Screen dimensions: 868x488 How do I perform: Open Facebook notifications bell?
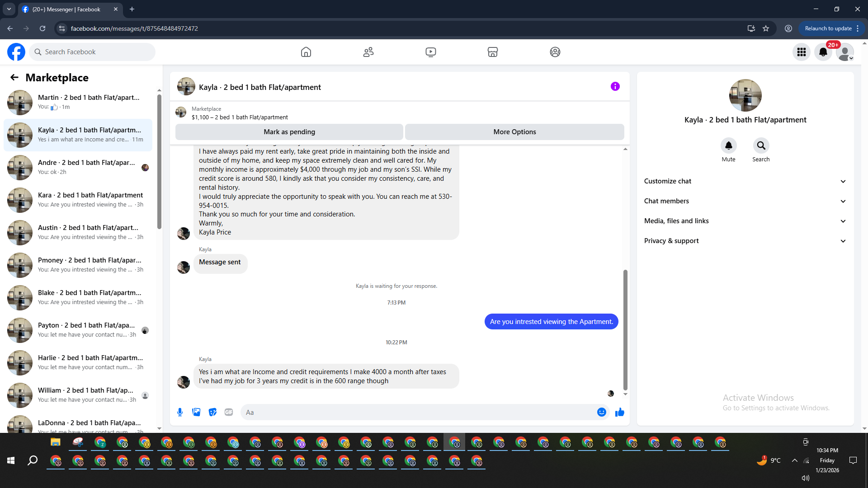pos(823,52)
